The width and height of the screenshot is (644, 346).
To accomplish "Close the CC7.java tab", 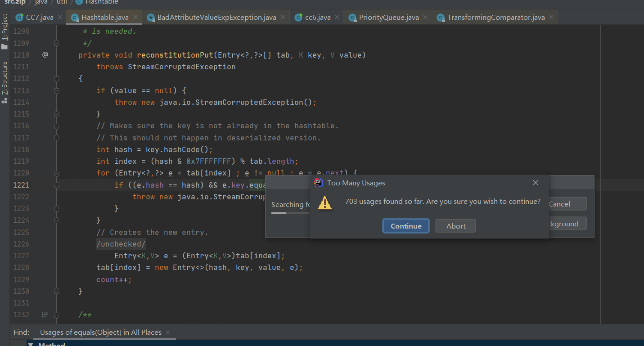I will (59, 18).
